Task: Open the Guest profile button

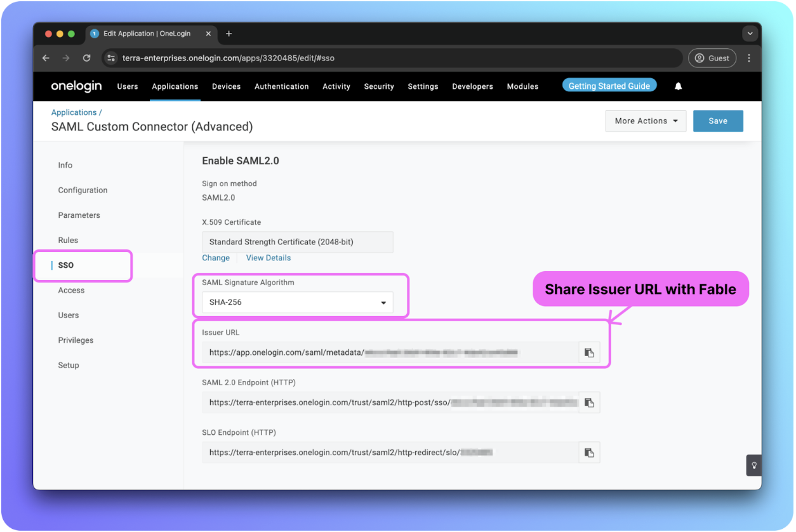Action: (x=712, y=58)
